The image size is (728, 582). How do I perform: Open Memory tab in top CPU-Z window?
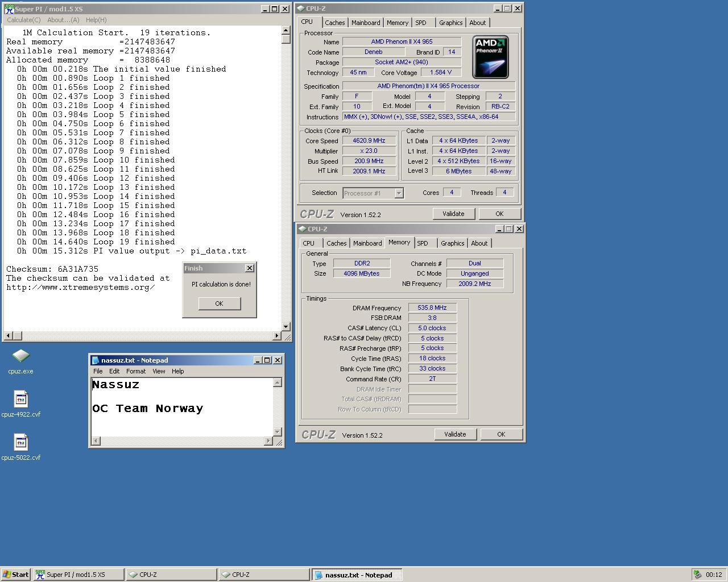point(398,23)
